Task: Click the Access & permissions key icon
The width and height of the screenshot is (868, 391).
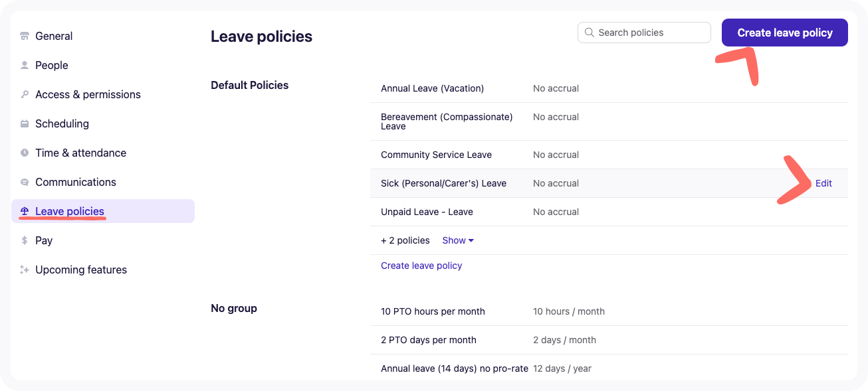Action: tap(25, 94)
